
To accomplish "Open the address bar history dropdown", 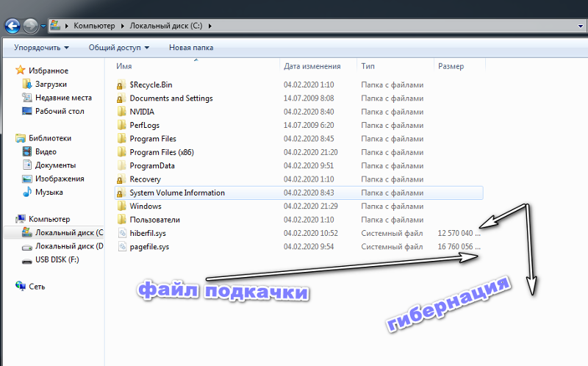I will coord(580,26).
